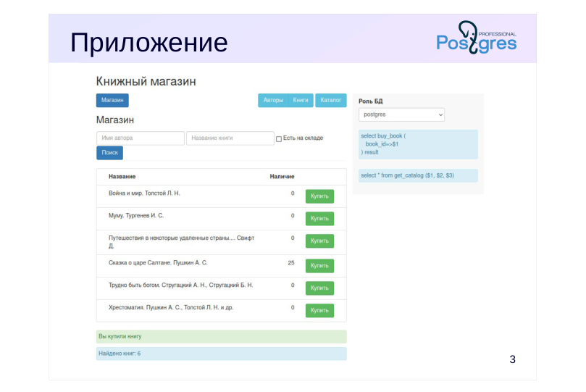Select the Книжный магазин heading
The image size is (586, 392).
point(146,81)
